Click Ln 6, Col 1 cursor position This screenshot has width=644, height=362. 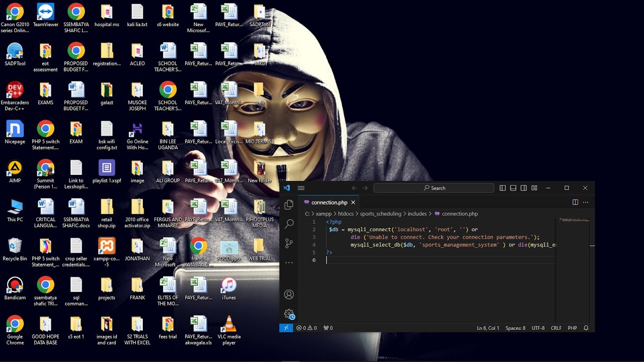488,328
